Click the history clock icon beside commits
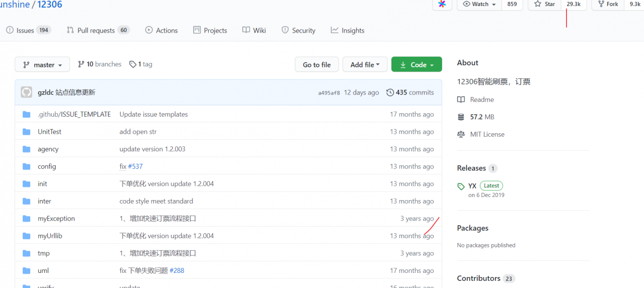 pyautogui.click(x=390, y=92)
